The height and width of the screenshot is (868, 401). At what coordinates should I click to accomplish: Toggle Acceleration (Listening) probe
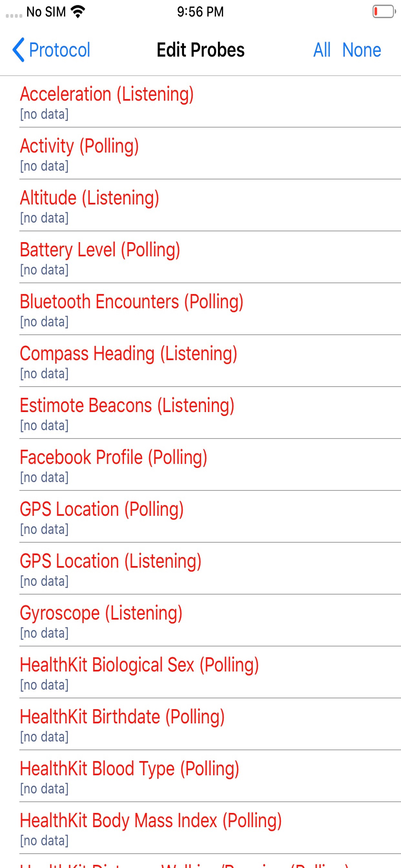pyautogui.click(x=200, y=102)
